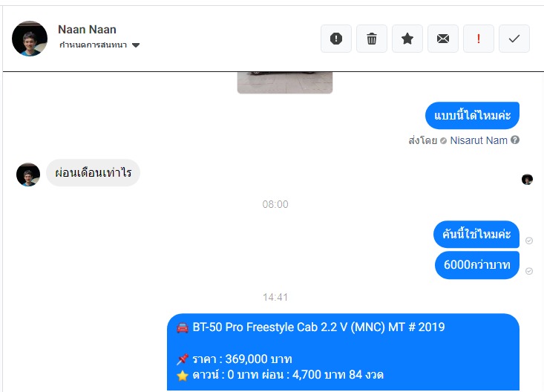
Task: Open the partially visible car photo attachment
Action: click(x=285, y=82)
